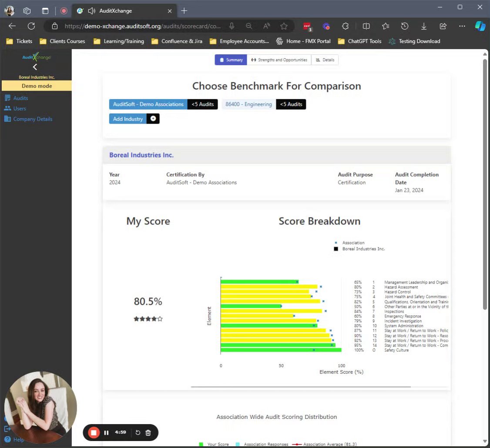Mute the AuditXchange tab audio

click(91, 11)
